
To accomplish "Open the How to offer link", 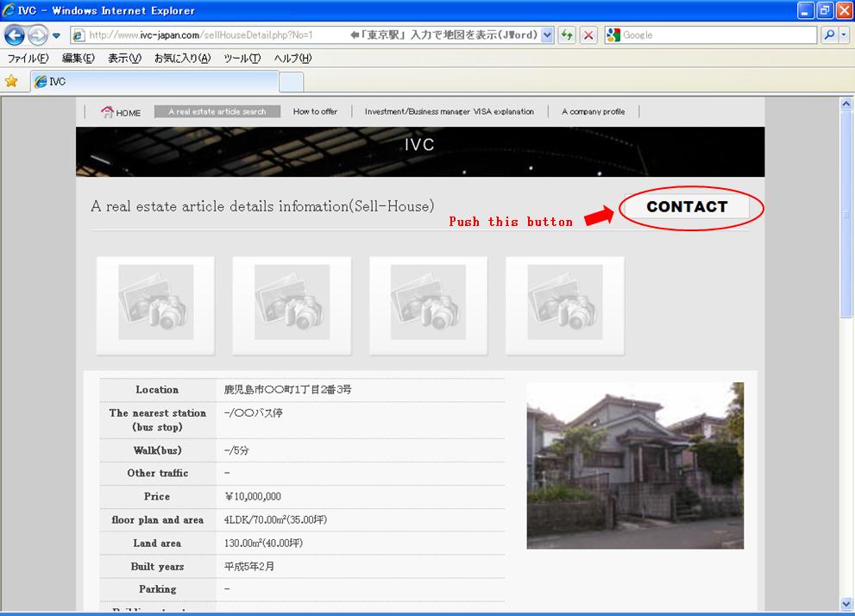I will pyautogui.click(x=315, y=111).
